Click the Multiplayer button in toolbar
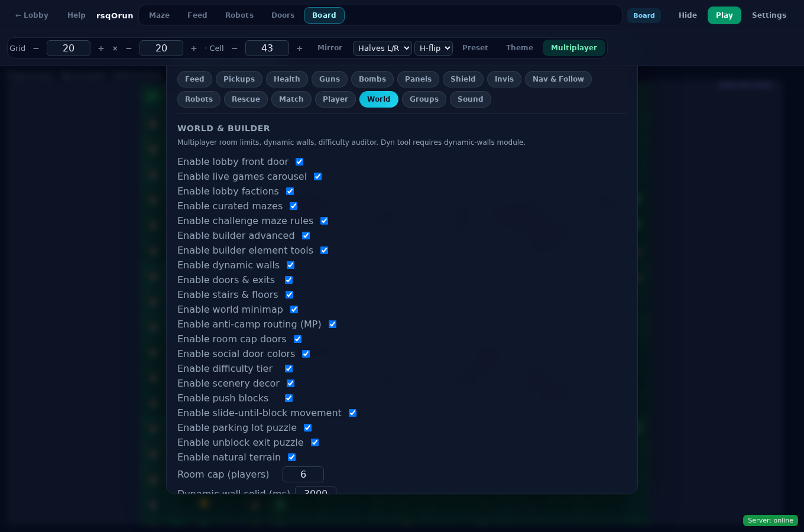Viewport: 804px width, 532px height. (574, 48)
